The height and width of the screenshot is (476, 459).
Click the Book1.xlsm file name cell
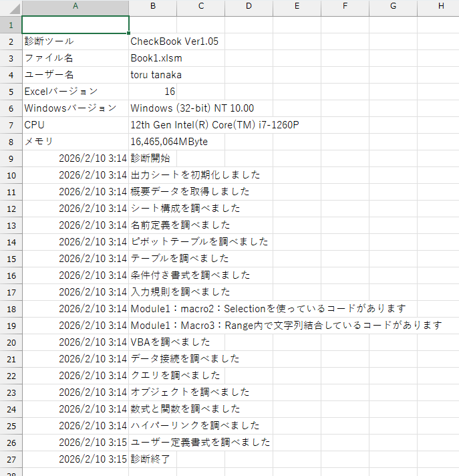pyautogui.click(x=152, y=58)
